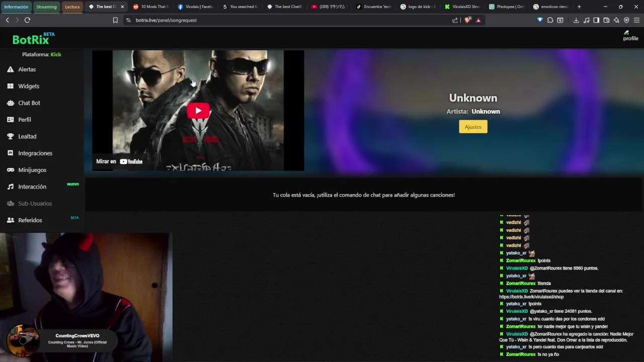Go forward in browser history

(x=17, y=20)
